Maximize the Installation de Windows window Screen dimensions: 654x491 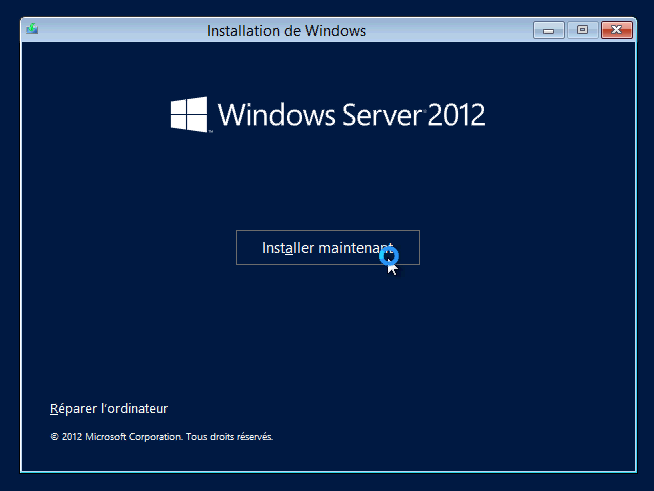(x=583, y=30)
